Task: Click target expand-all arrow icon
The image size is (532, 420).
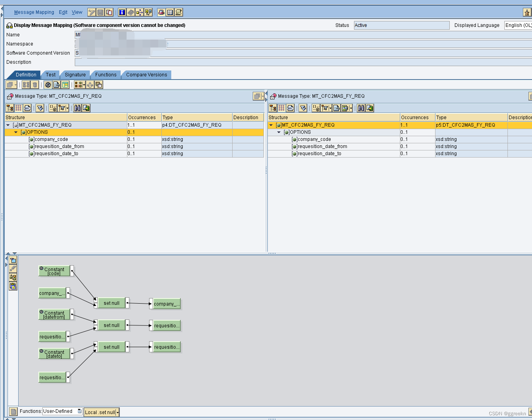Action: [x=303, y=108]
